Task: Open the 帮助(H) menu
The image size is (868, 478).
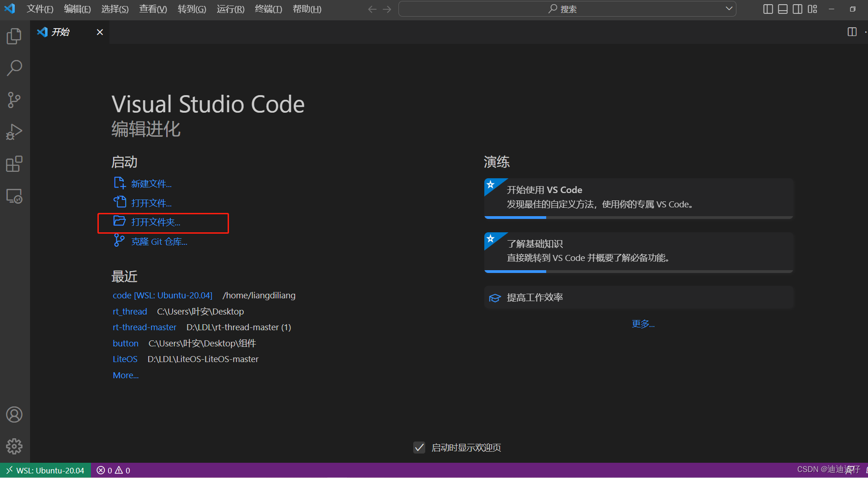Action: point(307,9)
